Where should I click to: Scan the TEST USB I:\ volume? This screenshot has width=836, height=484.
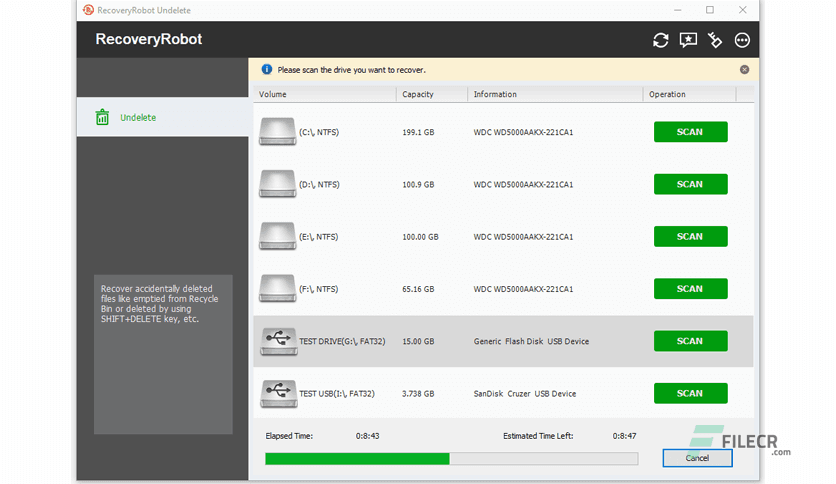click(690, 393)
